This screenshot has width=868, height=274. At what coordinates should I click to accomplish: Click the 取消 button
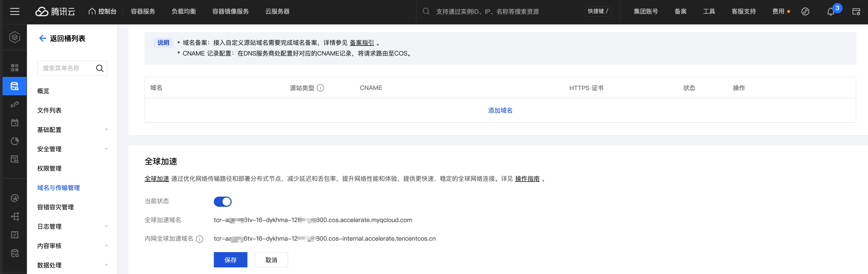271,260
